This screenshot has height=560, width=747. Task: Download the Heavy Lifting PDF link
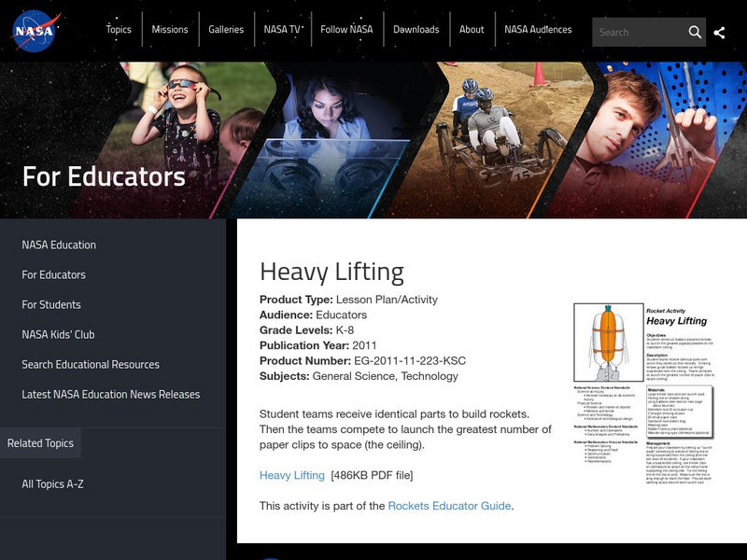coord(292,475)
